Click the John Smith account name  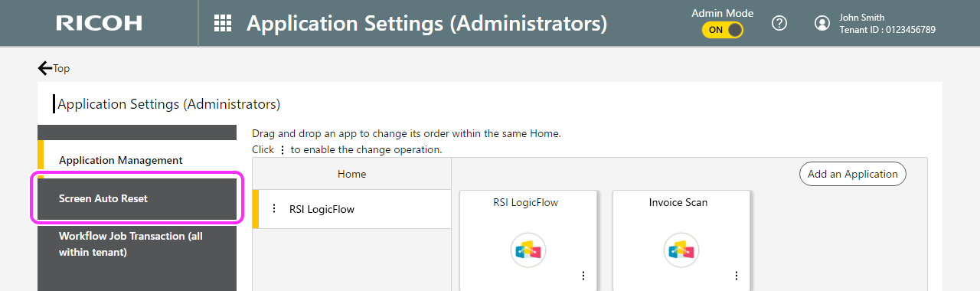[x=861, y=18]
